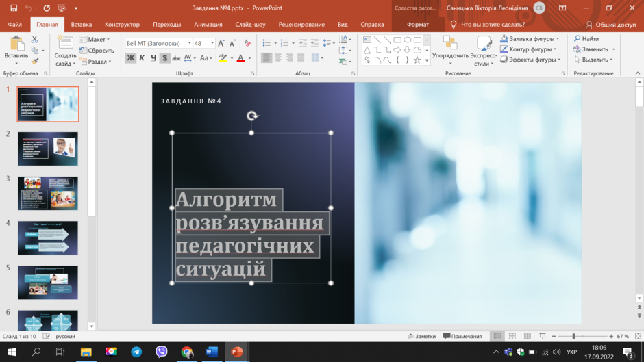Toggle text Shadow (S) formatting

coord(164,58)
